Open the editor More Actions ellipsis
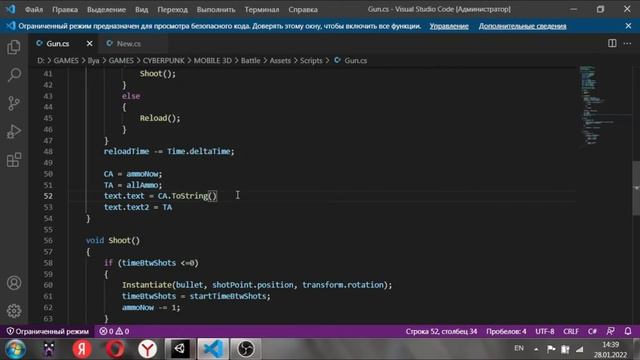The width and height of the screenshot is (640, 360). (627, 43)
